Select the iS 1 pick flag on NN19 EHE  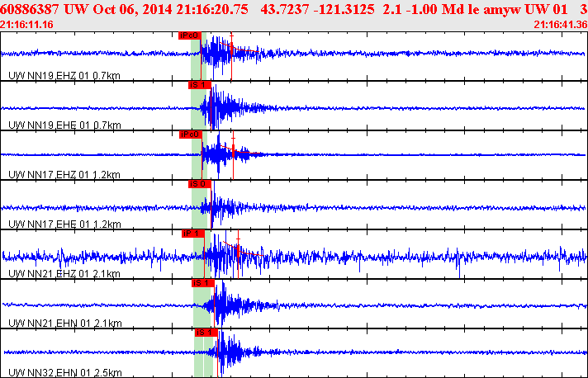click(200, 85)
